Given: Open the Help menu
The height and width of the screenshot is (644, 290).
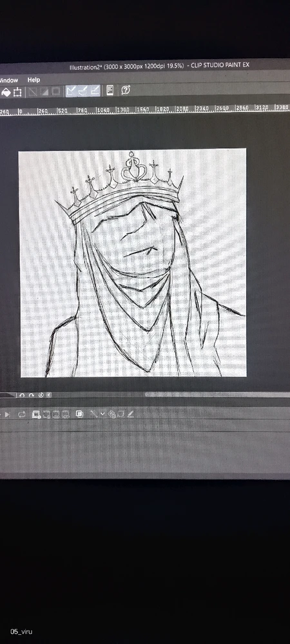Looking at the screenshot, I should coord(34,80).
